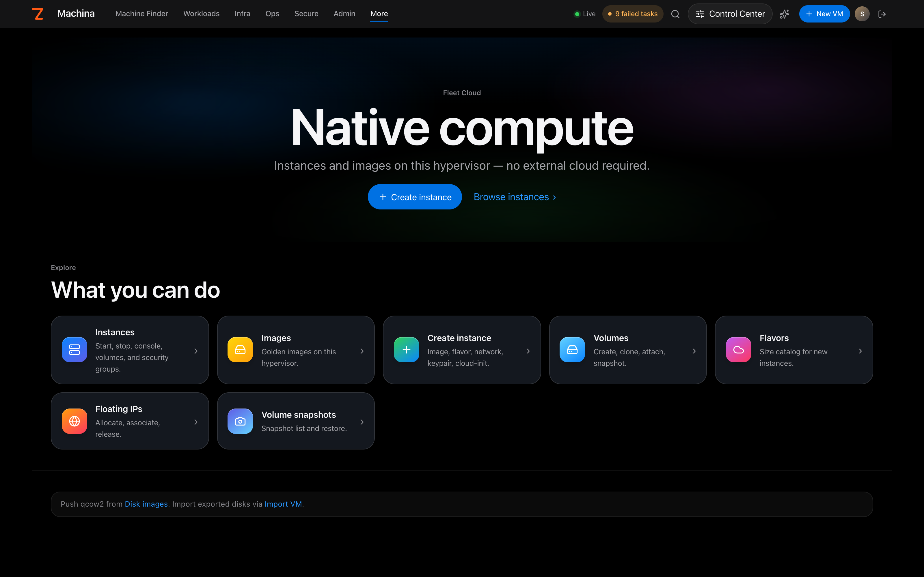This screenshot has width=924, height=577.
Task: Open the 9 failed tasks badge
Action: pyautogui.click(x=633, y=14)
